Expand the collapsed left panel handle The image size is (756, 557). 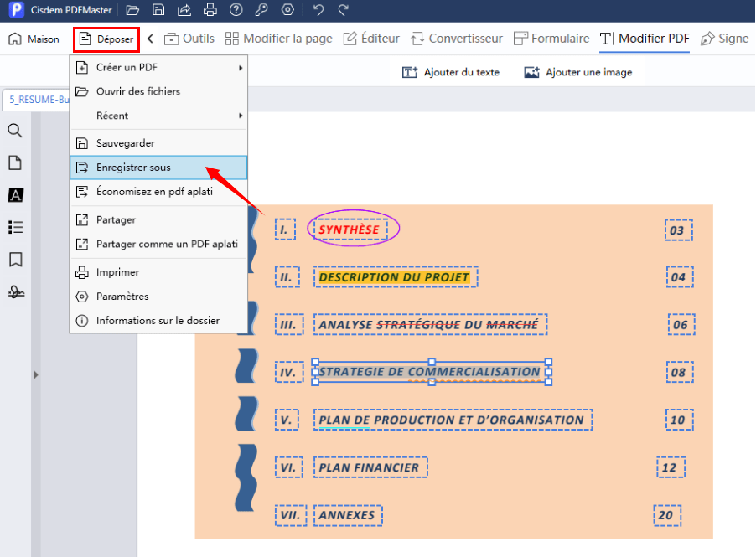(x=35, y=374)
